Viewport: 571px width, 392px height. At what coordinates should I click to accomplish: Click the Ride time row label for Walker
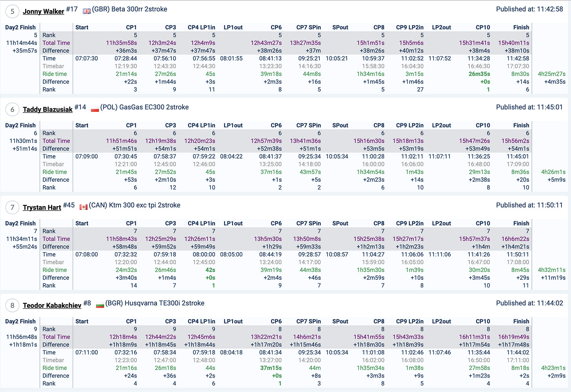point(54,74)
